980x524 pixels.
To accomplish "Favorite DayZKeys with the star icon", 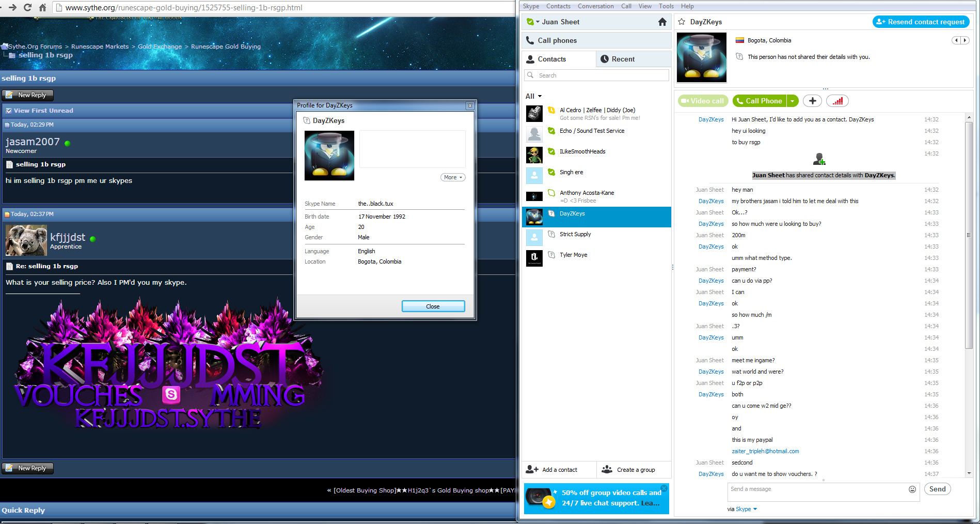I will pyautogui.click(x=682, y=22).
